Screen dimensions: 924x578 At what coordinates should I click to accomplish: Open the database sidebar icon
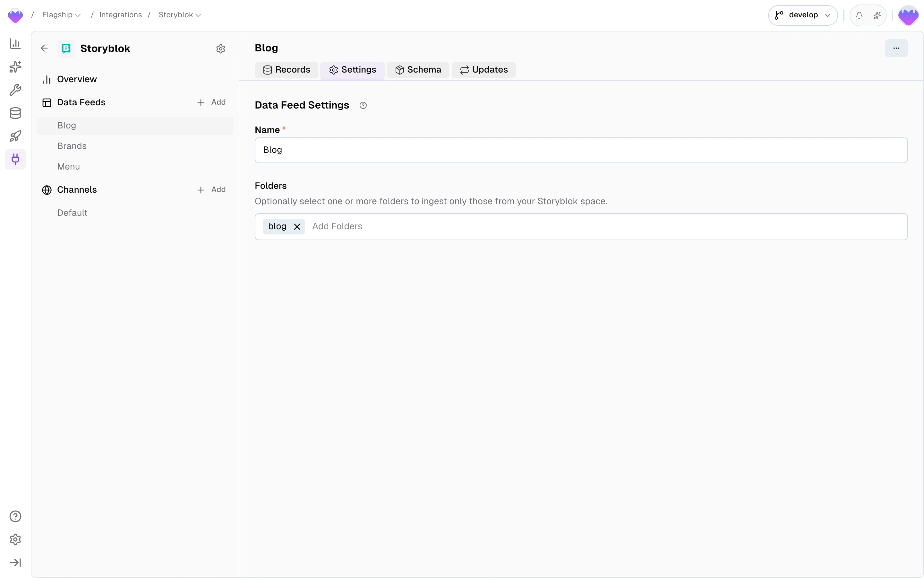coord(15,113)
